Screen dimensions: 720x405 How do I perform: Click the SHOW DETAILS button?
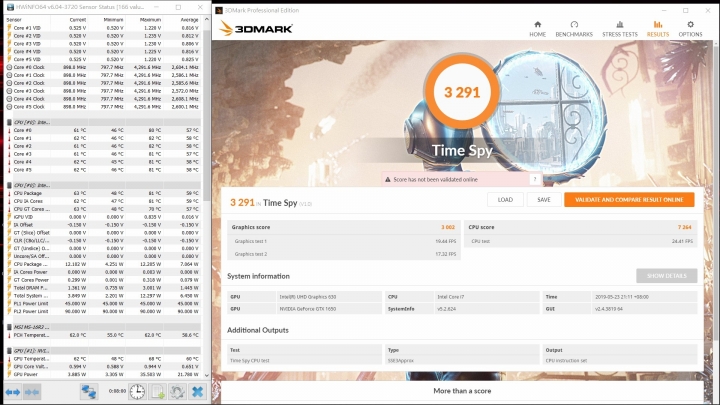pos(666,276)
